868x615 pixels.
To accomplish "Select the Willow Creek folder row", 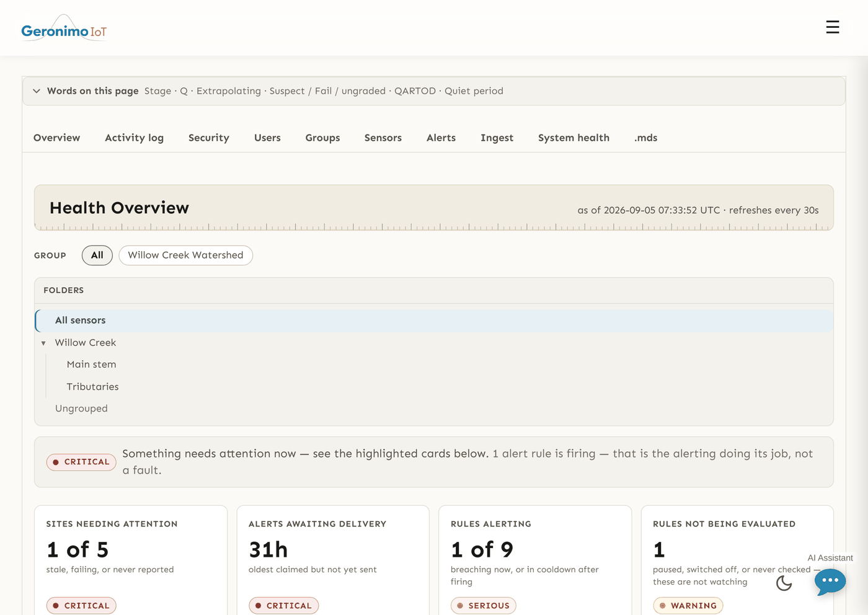I will coord(434,343).
